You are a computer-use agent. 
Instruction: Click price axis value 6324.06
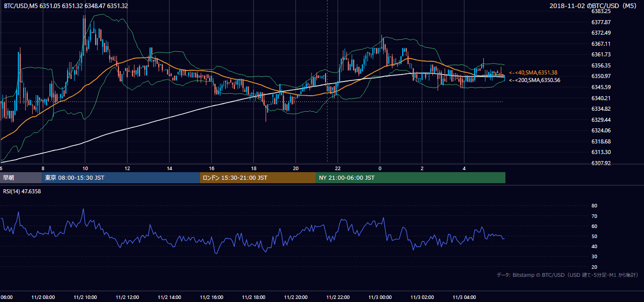tap(601, 130)
